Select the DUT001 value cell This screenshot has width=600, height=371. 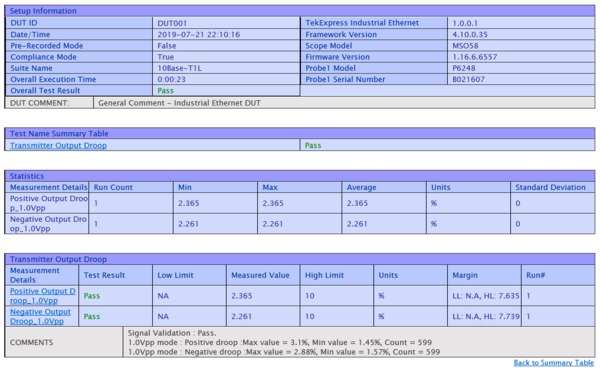[x=226, y=23]
